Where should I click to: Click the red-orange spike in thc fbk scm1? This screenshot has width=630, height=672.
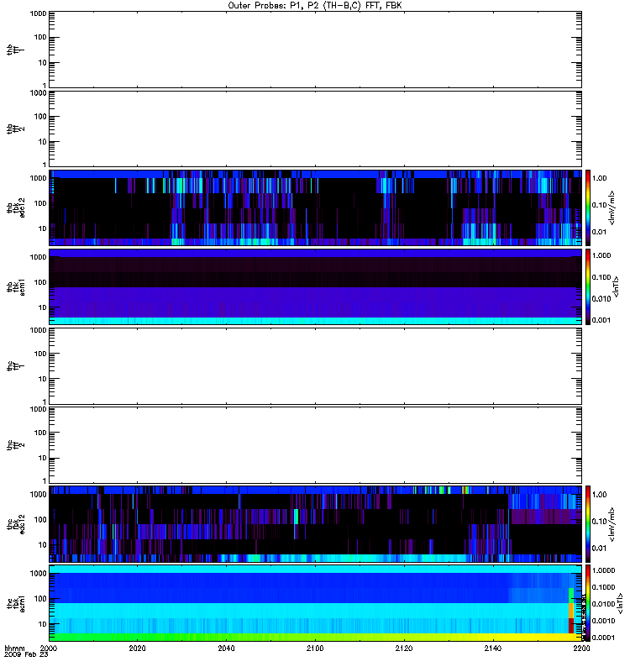click(x=571, y=618)
